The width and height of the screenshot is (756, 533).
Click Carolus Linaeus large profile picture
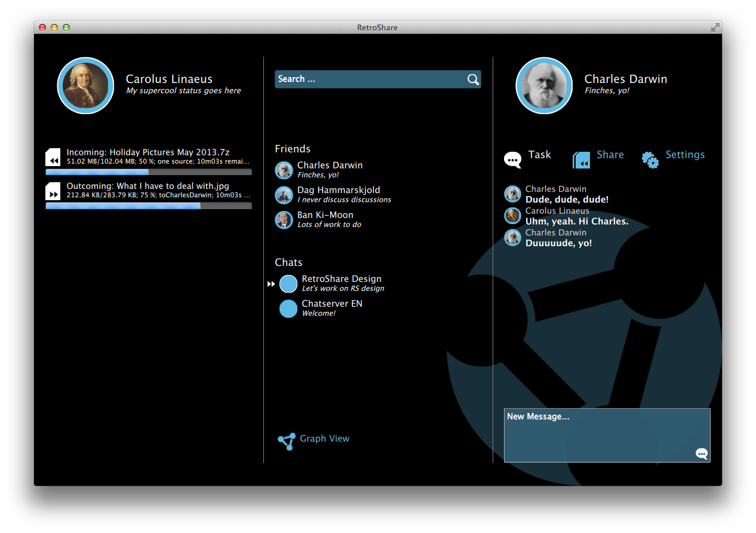point(85,85)
